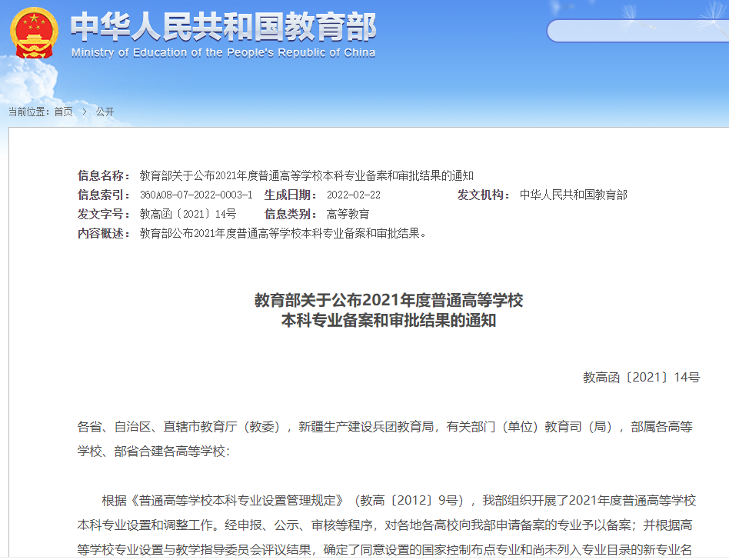Viewport: 729px width, 560px height.
Task: Go to the 公开 breadcrumb link
Action: pyautogui.click(x=105, y=112)
